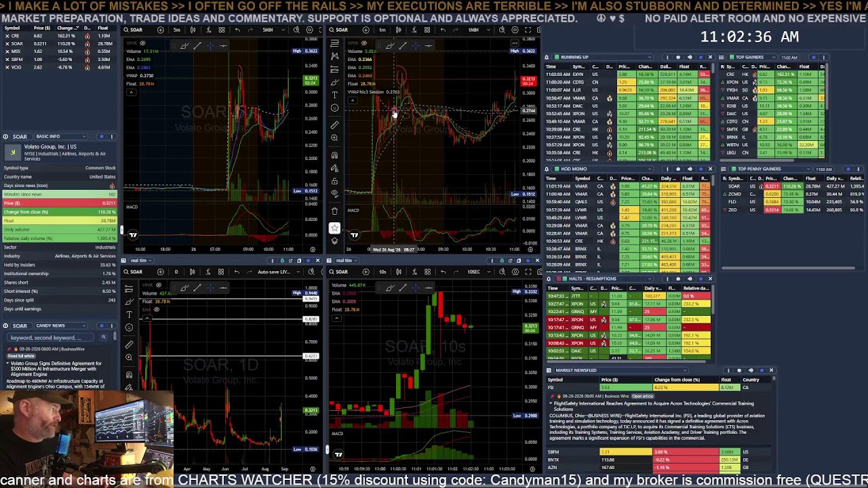
Task: Sort Running Up by Time column
Action: pyautogui.click(x=551, y=66)
